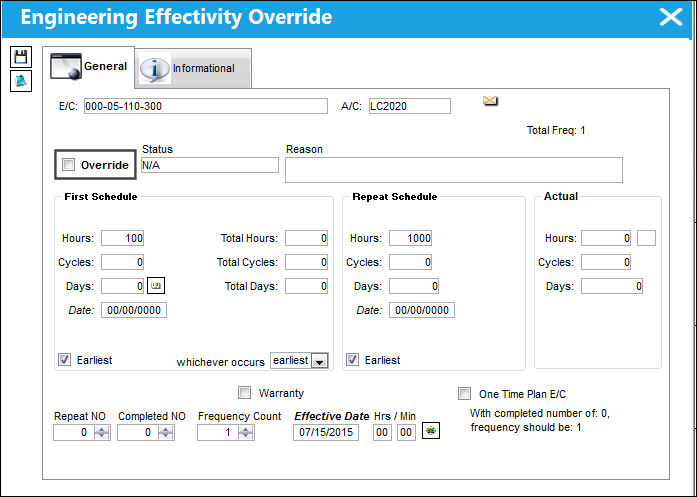
Task: Expand the whichever occurs dropdown
Action: [x=320, y=361]
